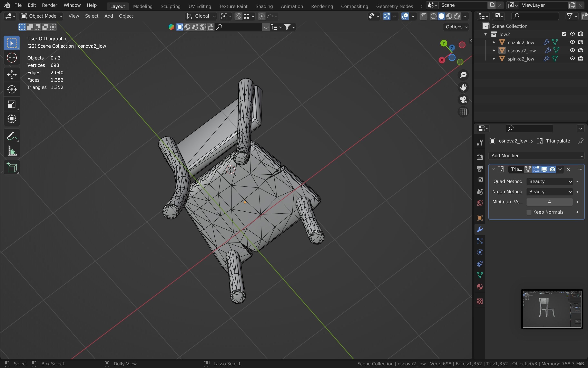Open the Output properties tab
588x368 pixels.
(x=480, y=169)
